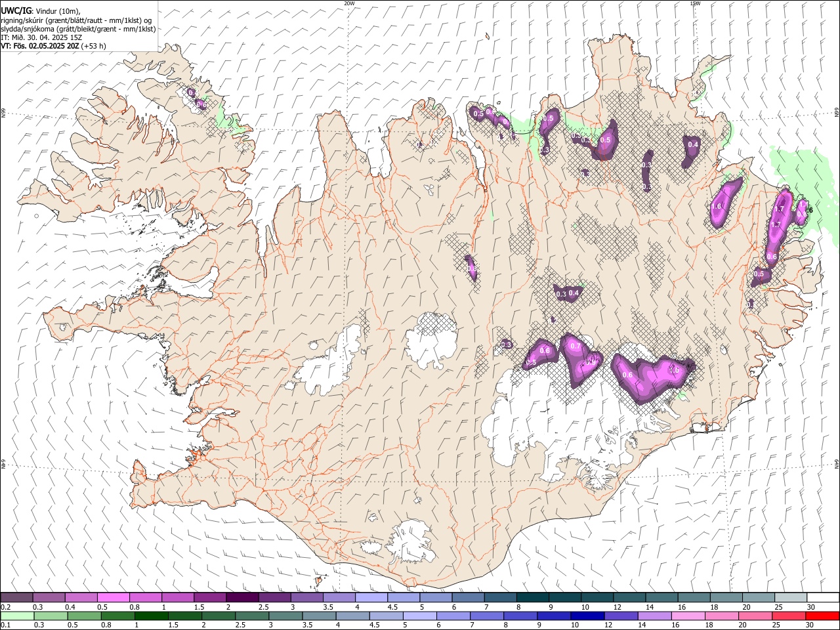Click the 'slydda/snjókoma' legend description line
The image size is (840, 630).
tap(78, 29)
